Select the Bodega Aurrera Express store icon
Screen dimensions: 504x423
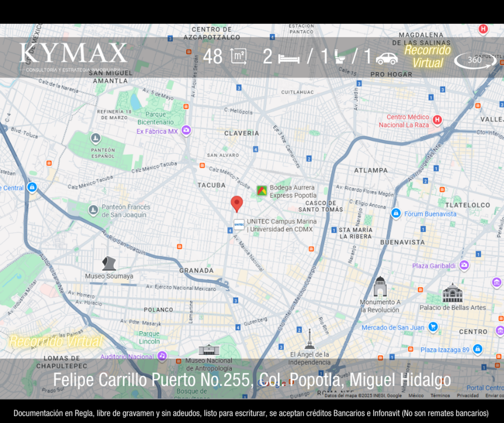(x=262, y=191)
